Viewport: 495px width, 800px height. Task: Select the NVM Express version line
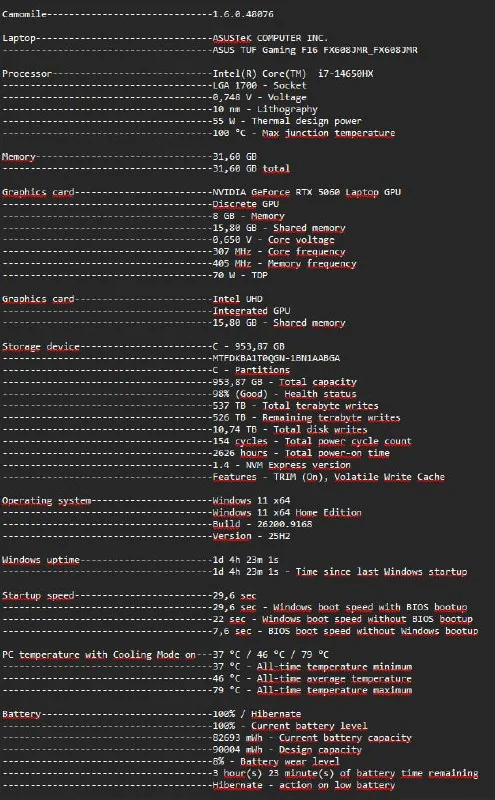click(281, 465)
